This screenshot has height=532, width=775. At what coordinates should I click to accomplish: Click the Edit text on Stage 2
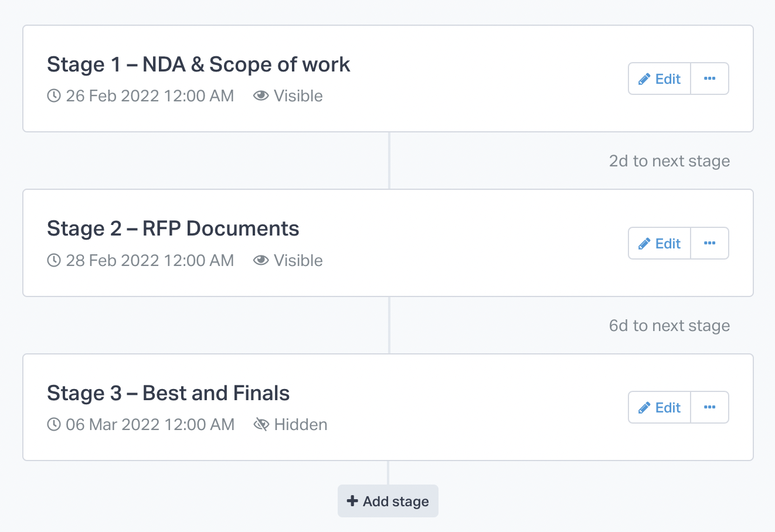[x=668, y=244]
